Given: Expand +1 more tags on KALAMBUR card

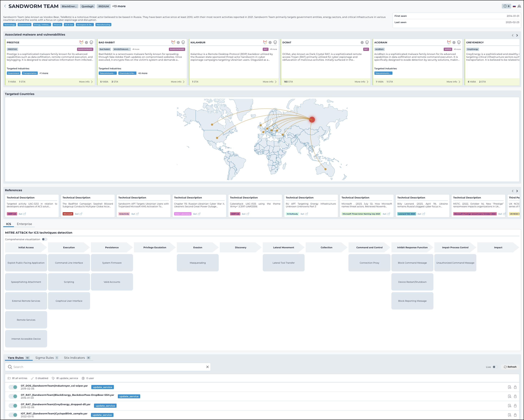Looking at the screenshot, I should 273,49.
